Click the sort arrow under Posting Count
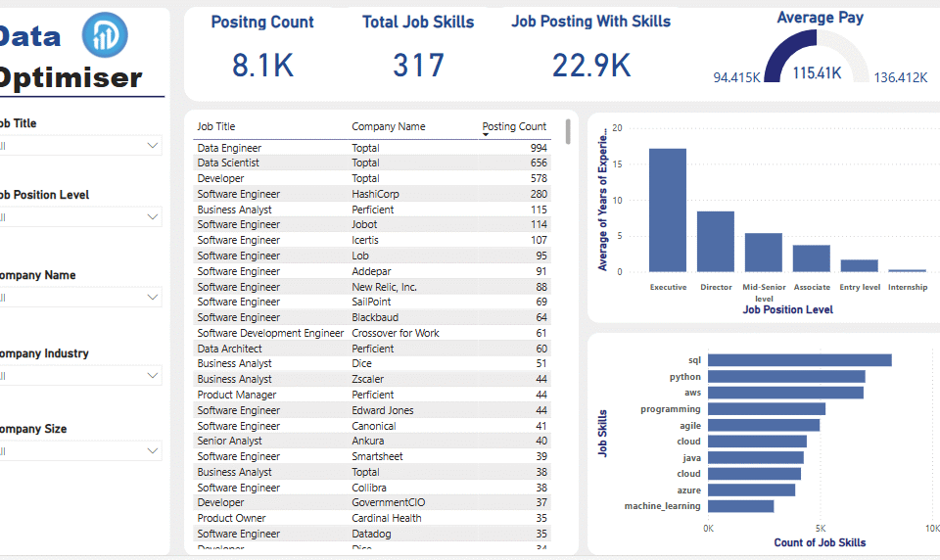 click(486, 135)
